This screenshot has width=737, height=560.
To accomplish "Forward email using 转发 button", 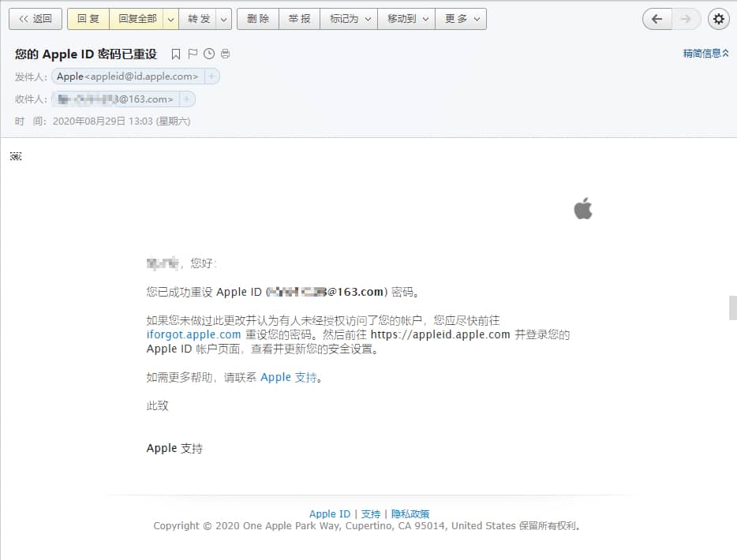I will (198, 19).
